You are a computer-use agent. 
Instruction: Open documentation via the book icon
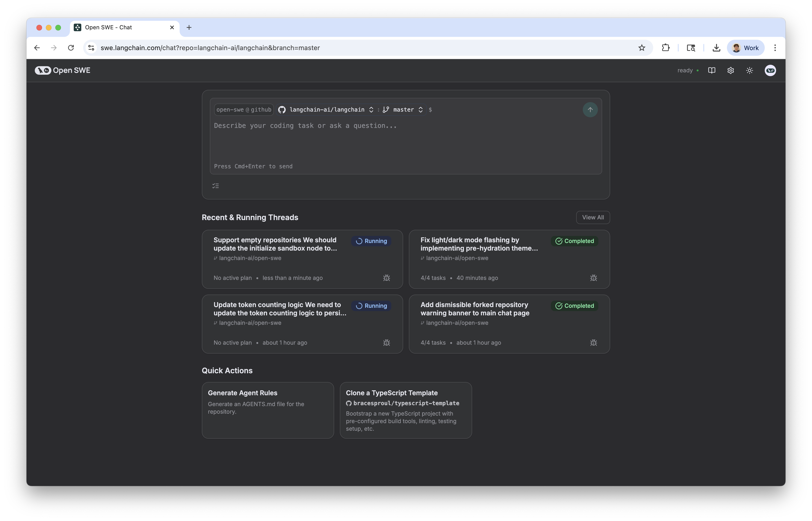pyautogui.click(x=712, y=70)
